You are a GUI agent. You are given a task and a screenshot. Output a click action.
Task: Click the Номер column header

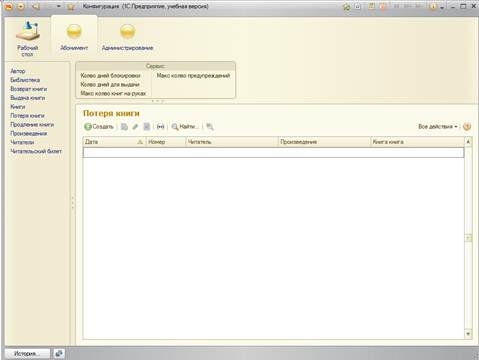166,142
